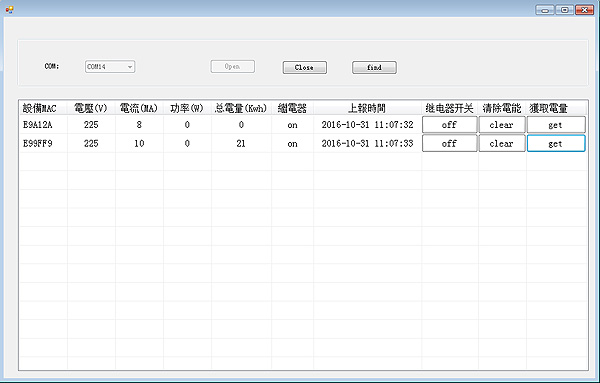
Task: Get power reading for E99FF9
Action: 556,143
